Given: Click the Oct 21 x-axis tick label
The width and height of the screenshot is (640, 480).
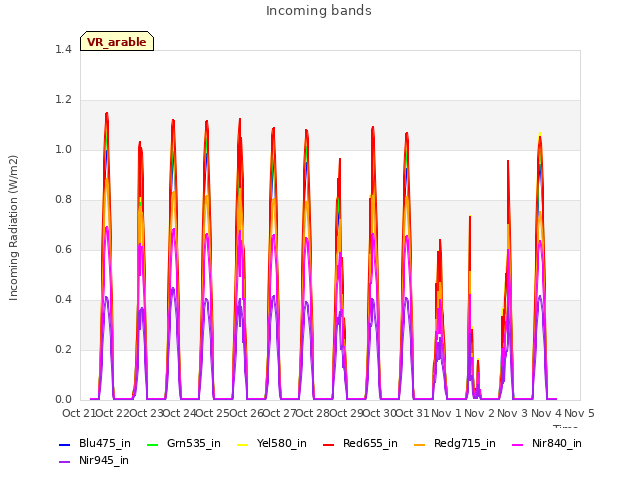Looking at the screenshot, I should [79, 413].
